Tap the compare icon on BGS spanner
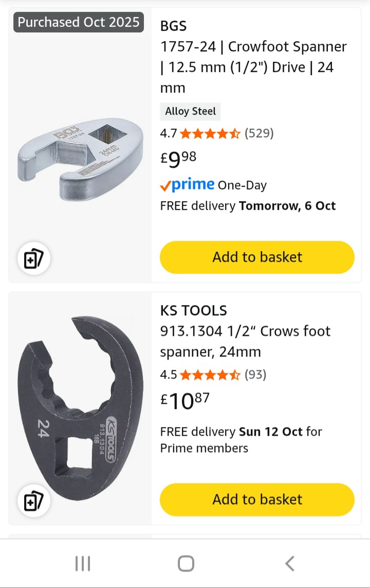 [x=34, y=259]
